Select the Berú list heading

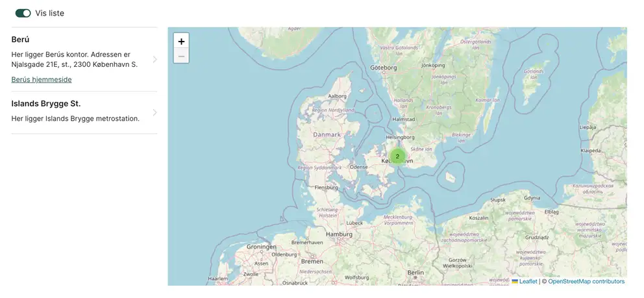(21, 40)
